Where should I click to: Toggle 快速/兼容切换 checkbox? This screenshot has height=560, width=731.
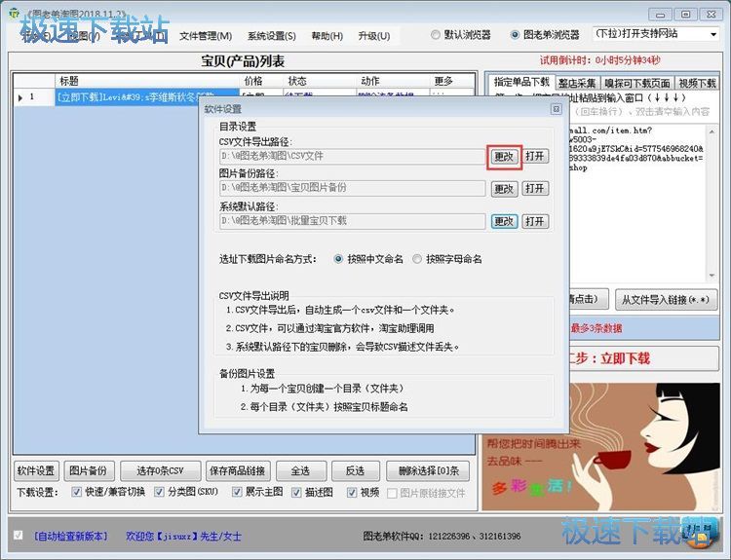point(76,492)
